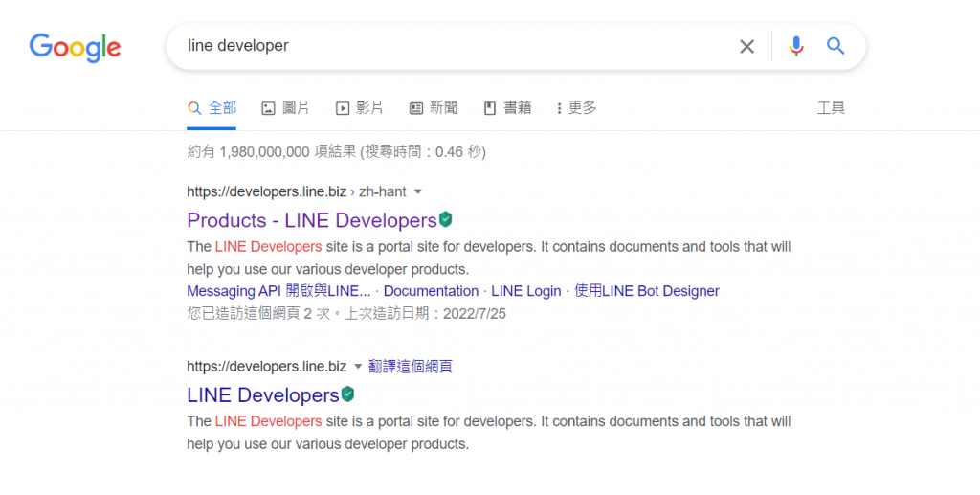
Task: Open the second 'LINE Developers' result
Action: [263, 395]
